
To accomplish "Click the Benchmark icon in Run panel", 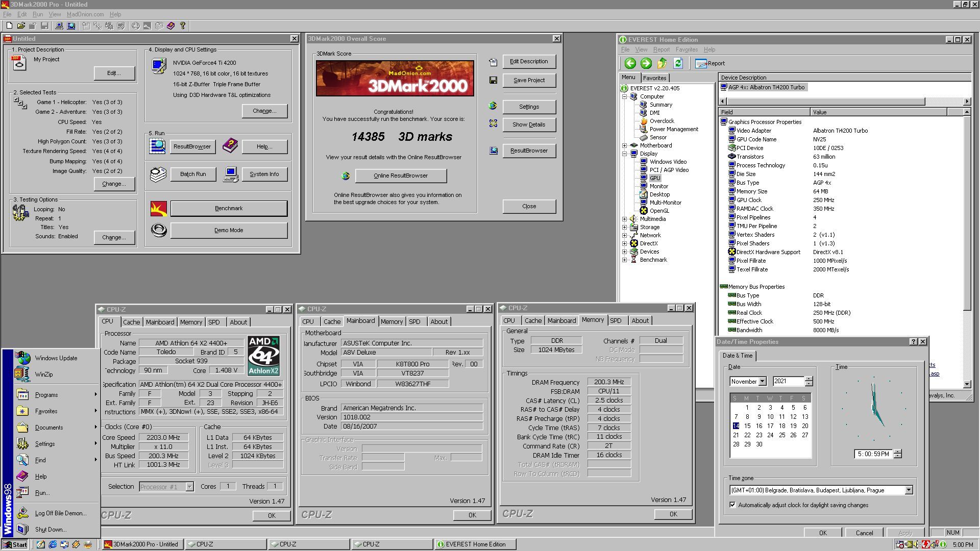I will 159,208.
